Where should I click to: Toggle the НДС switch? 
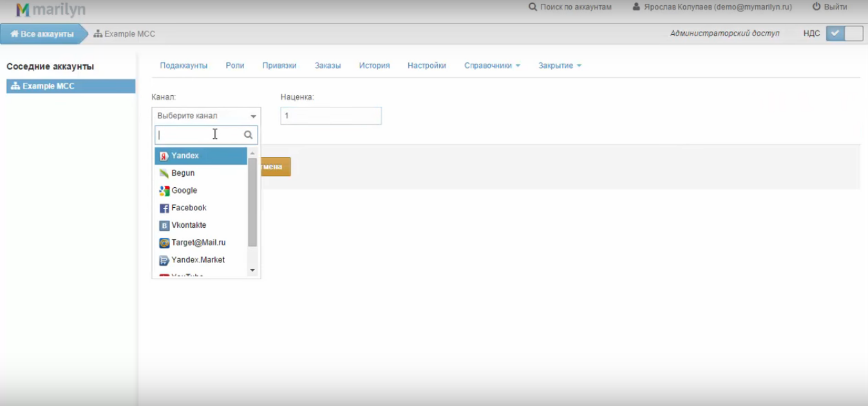pos(844,33)
